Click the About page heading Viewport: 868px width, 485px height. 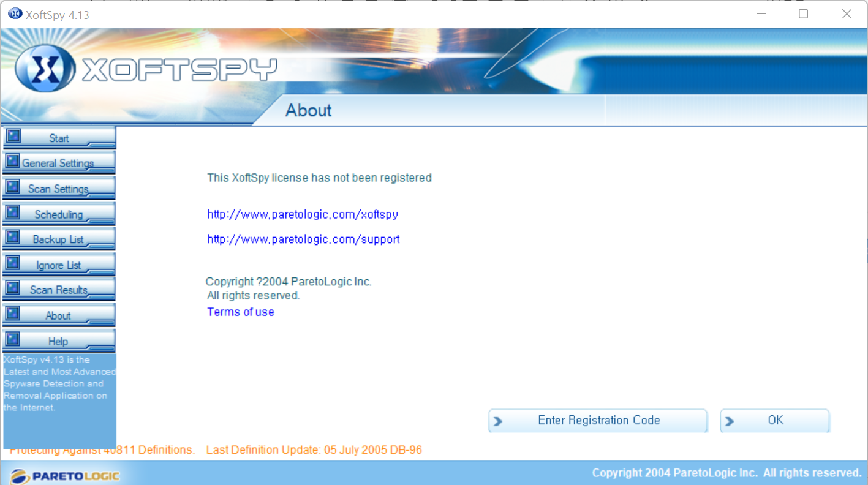[309, 110]
